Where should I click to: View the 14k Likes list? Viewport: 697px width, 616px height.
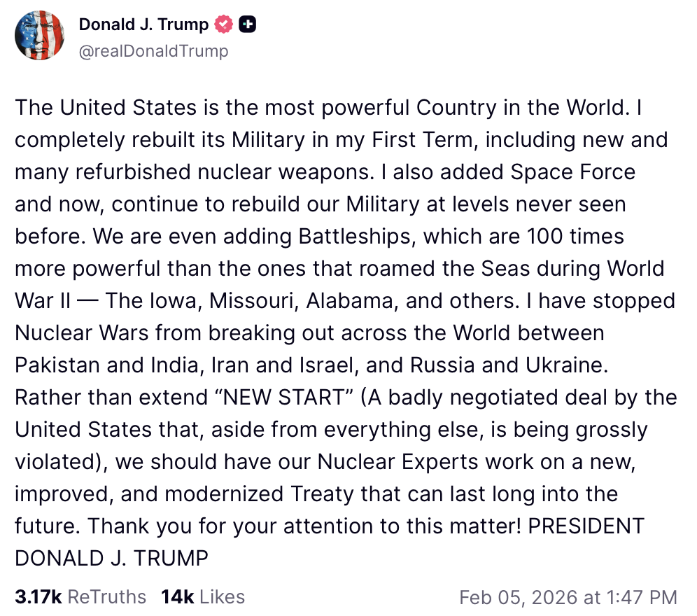pos(203,596)
